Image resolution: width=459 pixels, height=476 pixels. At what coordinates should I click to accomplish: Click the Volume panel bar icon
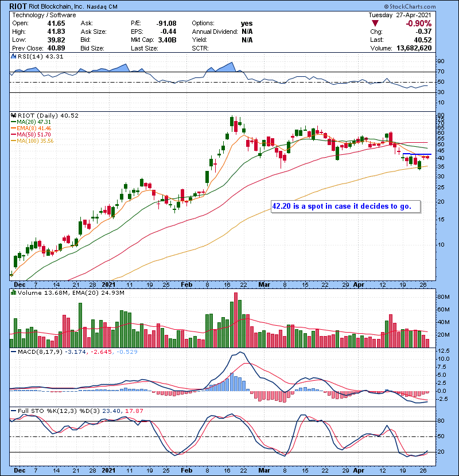13,293
